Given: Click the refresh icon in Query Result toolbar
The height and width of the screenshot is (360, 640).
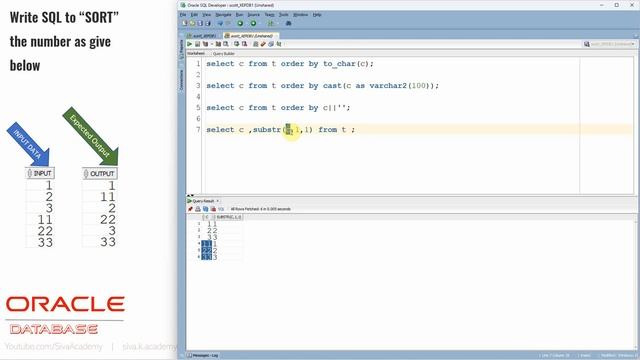Looking at the screenshot, I should [205, 209].
